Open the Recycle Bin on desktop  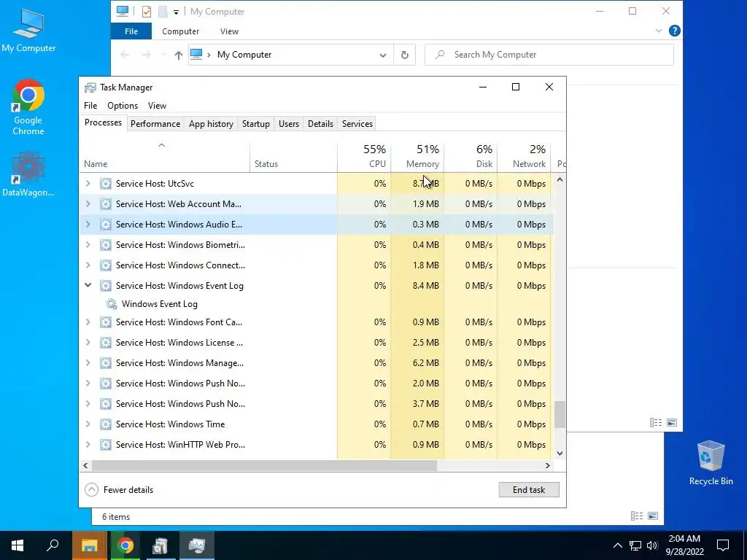[711, 462]
